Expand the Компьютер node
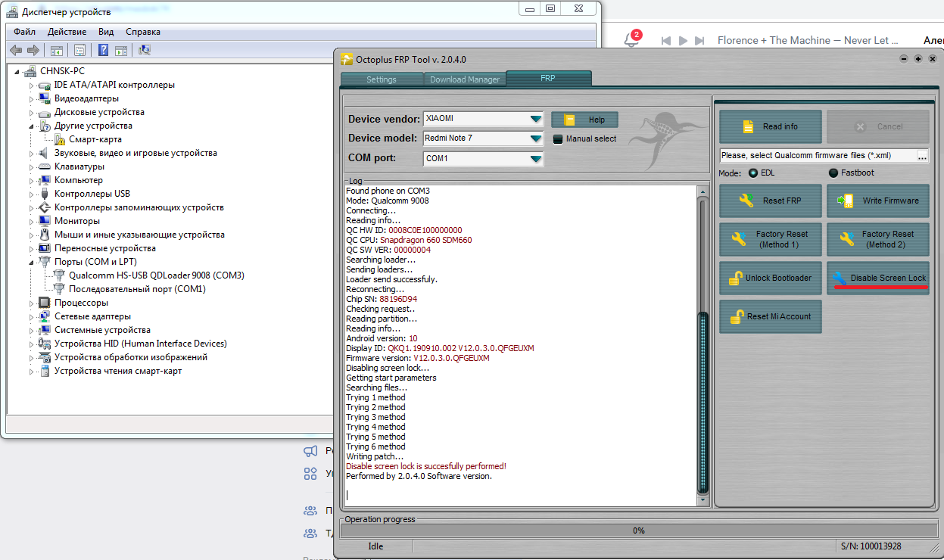The height and width of the screenshot is (560, 944). (x=31, y=180)
